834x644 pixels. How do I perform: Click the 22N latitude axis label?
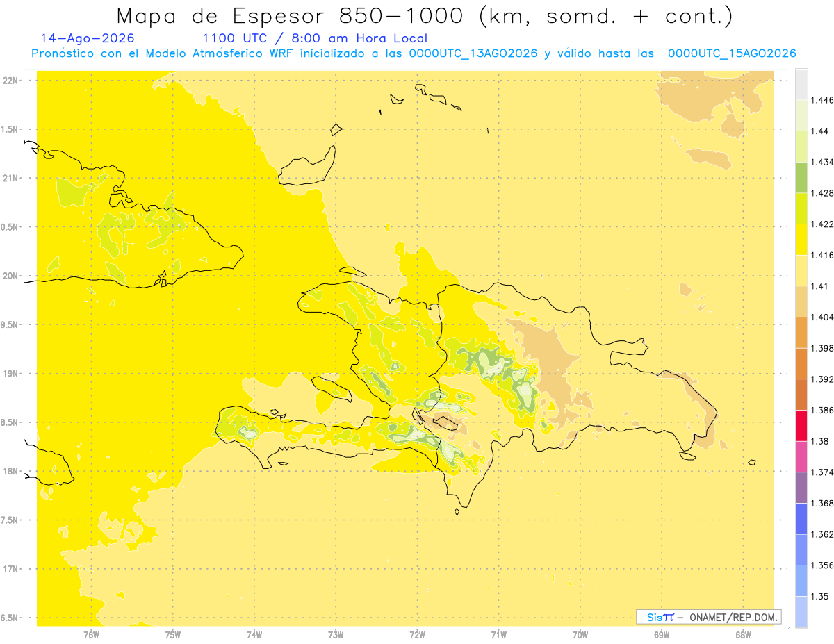[11, 81]
